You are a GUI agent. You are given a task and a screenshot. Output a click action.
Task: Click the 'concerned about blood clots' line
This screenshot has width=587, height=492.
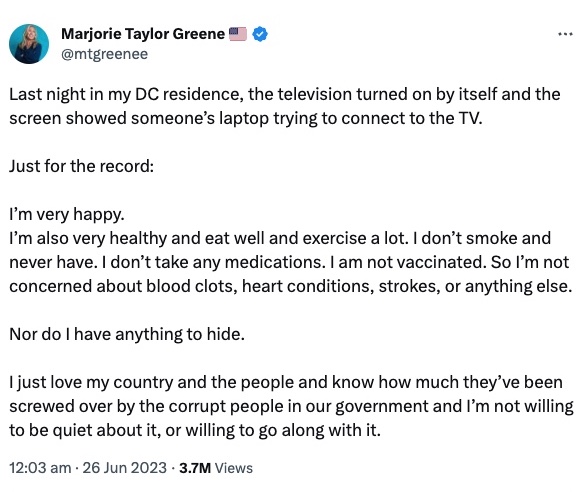(x=291, y=286)
